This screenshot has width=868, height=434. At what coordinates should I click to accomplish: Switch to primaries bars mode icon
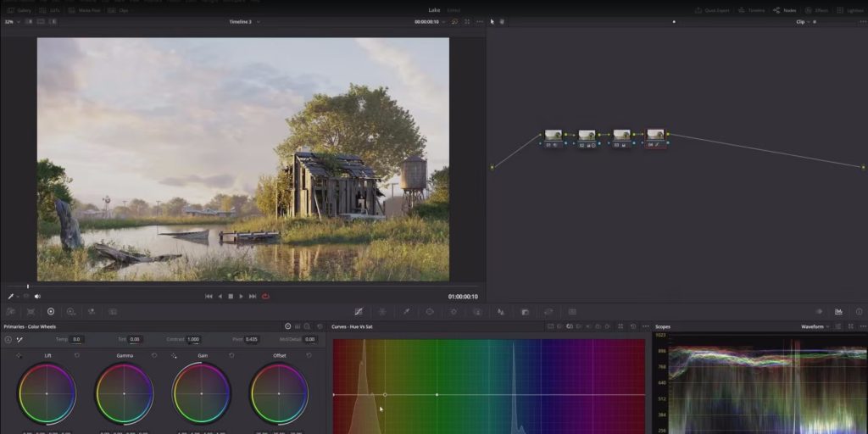[x=298, y=326]
